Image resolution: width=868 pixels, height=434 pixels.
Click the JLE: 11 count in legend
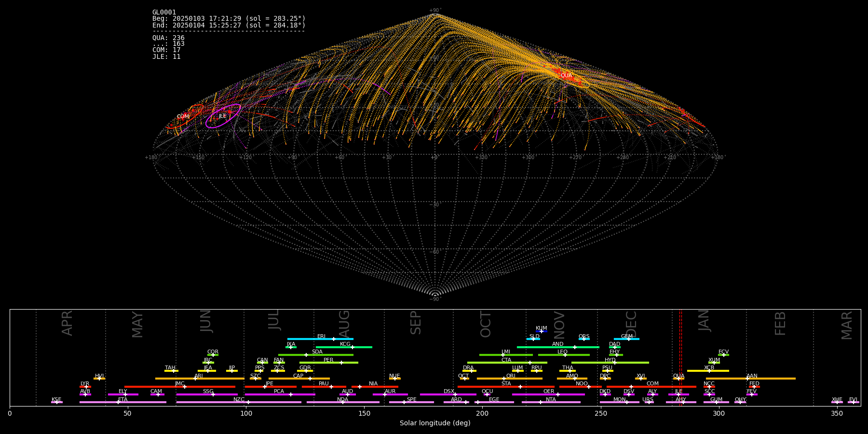pos(166,57)
